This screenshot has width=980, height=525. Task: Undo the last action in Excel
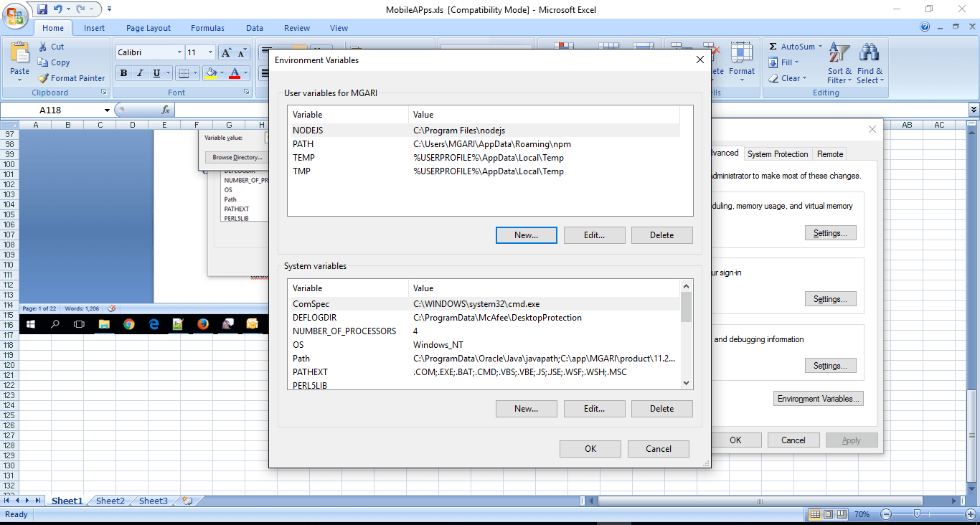[58, 9]
